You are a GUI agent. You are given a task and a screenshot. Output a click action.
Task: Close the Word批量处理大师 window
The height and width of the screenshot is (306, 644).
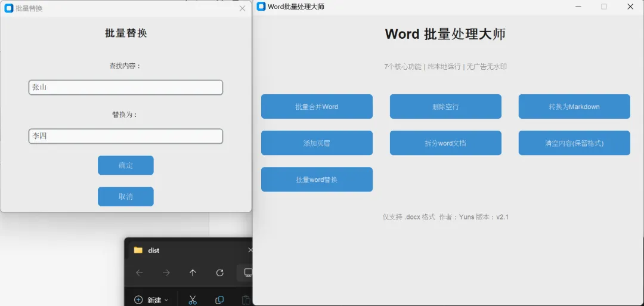[630, 7]
